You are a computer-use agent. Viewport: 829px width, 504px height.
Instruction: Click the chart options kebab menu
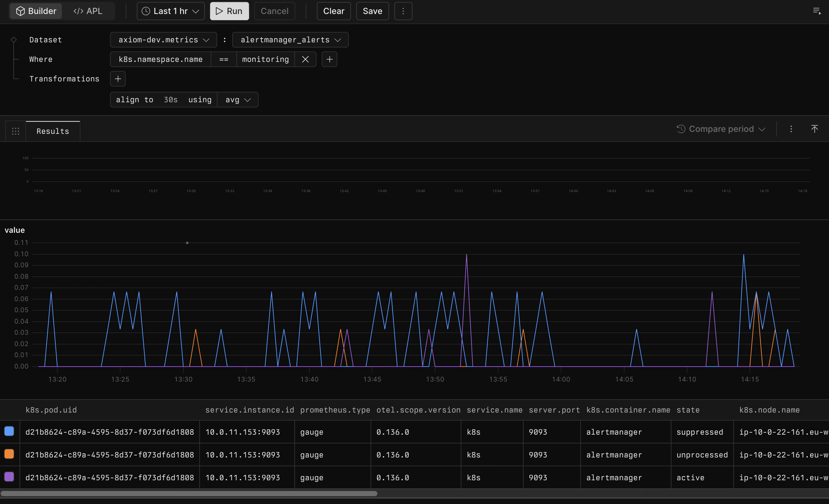(x=791, y=129)
